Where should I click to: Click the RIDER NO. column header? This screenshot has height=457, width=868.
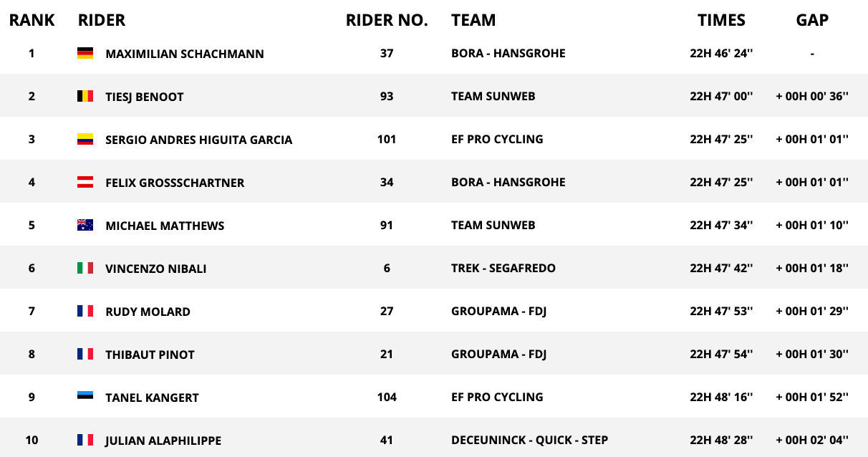click(x=387, y=20)
